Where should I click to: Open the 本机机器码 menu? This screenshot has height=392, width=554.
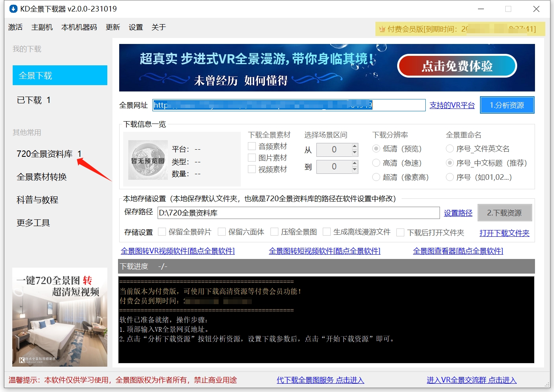[79, 27]
